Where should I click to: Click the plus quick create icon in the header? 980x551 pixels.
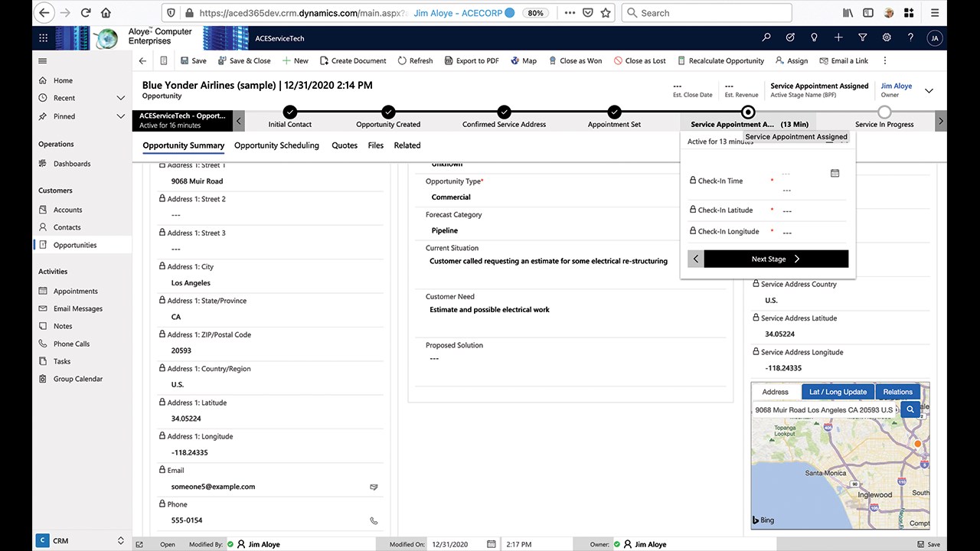[x=838, y=37]
